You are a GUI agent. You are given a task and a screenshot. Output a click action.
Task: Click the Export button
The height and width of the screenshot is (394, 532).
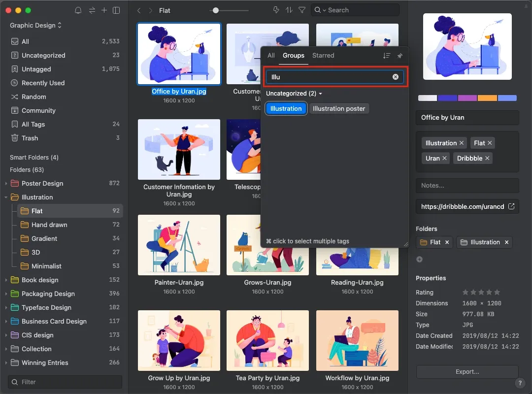click(x=467, y=372)
